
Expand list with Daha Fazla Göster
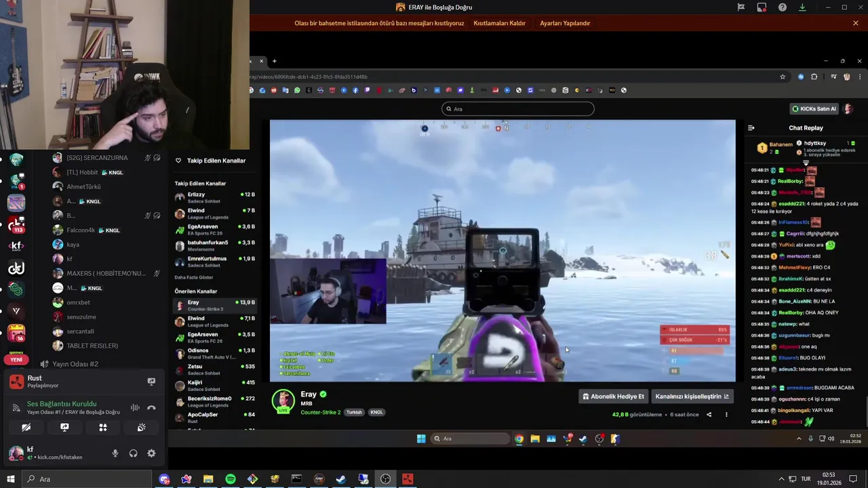click(x=194, y=277)
